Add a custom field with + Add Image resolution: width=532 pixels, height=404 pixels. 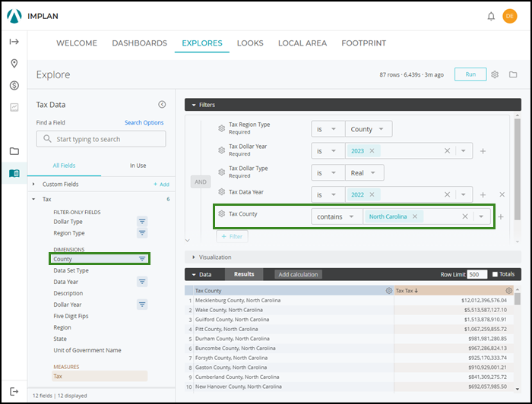pyautogui.click(x=161, y=184)
